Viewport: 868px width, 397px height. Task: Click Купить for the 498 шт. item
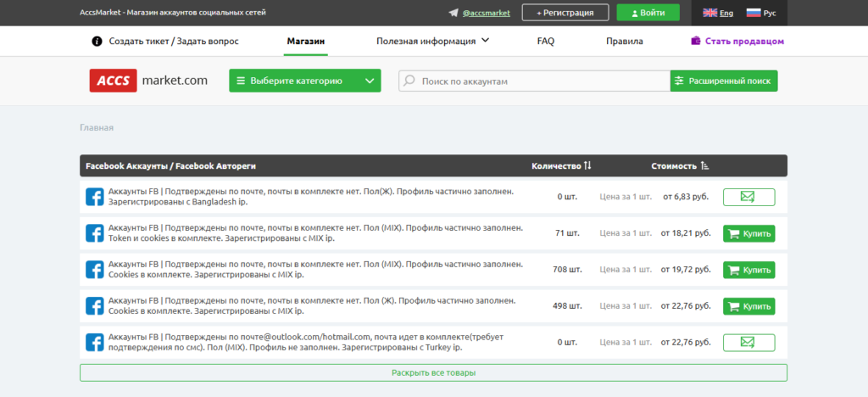pos(749,306)
